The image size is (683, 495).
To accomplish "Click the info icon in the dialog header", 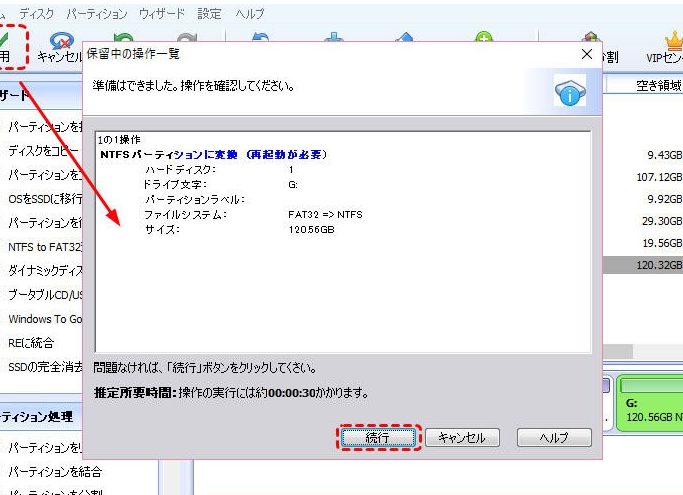I will click(x=569, y=93).
